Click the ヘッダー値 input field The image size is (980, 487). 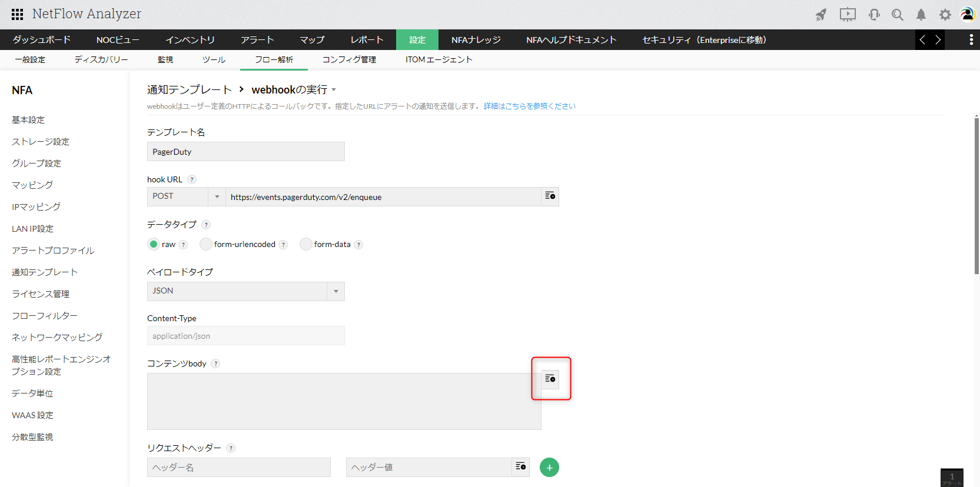[x=429, y=468]
